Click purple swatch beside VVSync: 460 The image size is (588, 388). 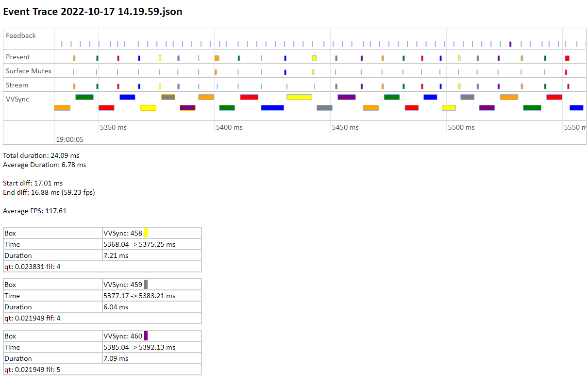[x=146, y=336]
